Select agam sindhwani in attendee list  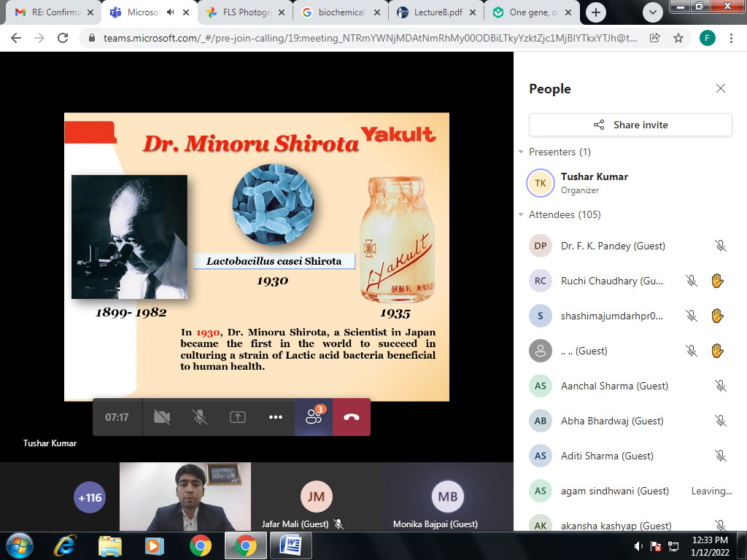click(x=630, y=491)
